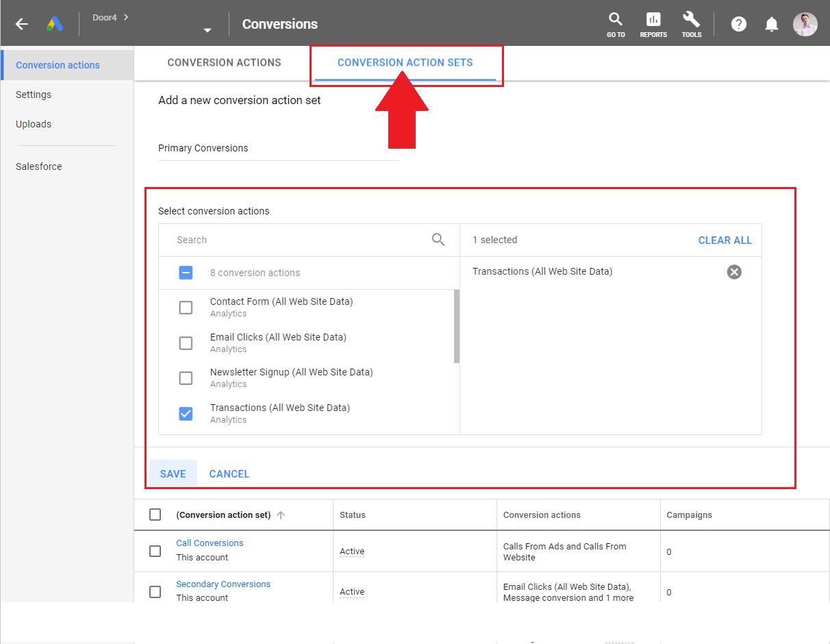This screenshot has height=644, width=830.
Task: Open the user profile avatar
Action: coord(805,24)
